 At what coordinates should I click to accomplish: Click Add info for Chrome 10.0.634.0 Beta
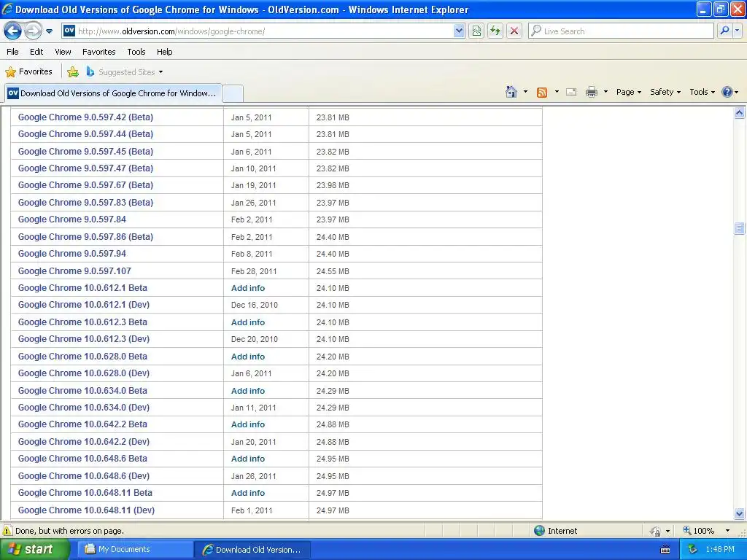[248, 391]
